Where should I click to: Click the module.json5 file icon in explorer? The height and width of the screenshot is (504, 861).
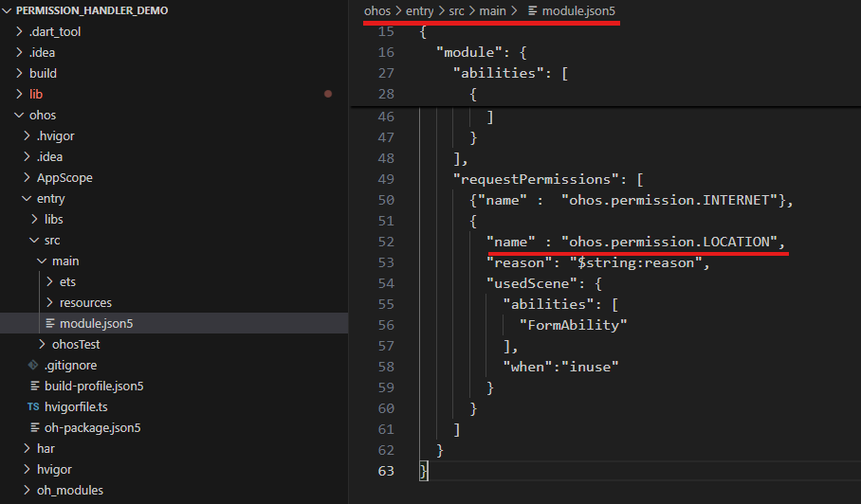[x=50, y=324]
